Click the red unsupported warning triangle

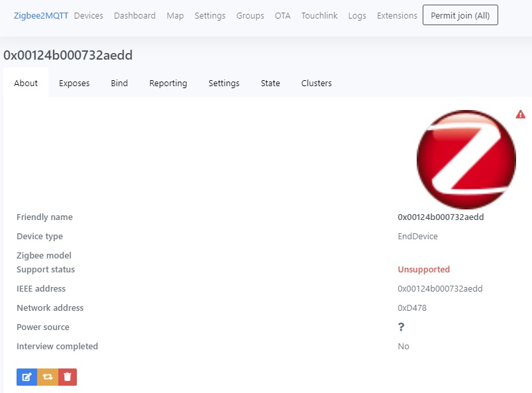(x=520, y=114)
